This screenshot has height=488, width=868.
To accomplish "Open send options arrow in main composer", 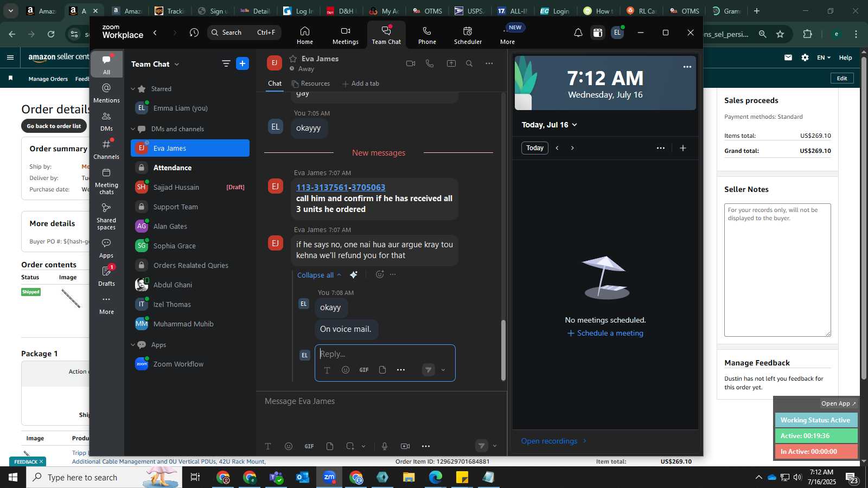I will click(495, 446).
